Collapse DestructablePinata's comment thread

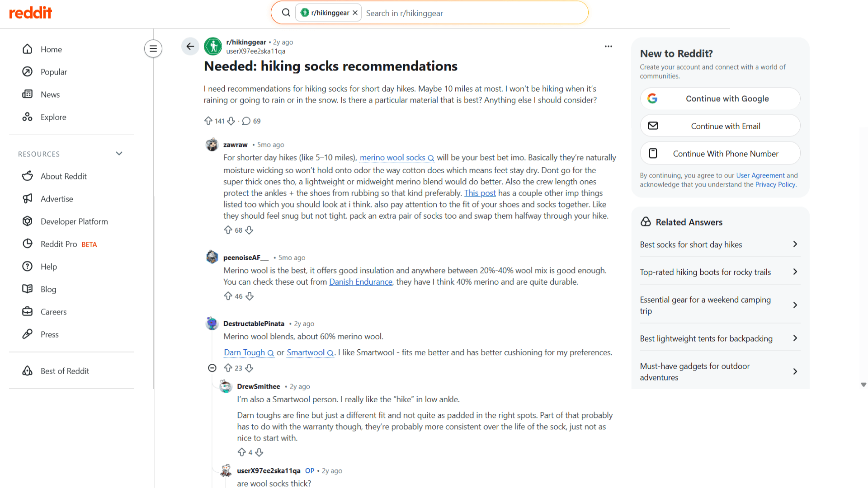pyautogui.click(x=212, y=368)
